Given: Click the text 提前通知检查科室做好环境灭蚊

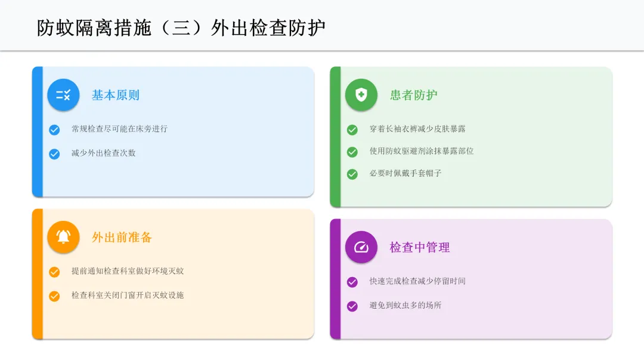Looking at the screenshot, I should pos(128,271).
